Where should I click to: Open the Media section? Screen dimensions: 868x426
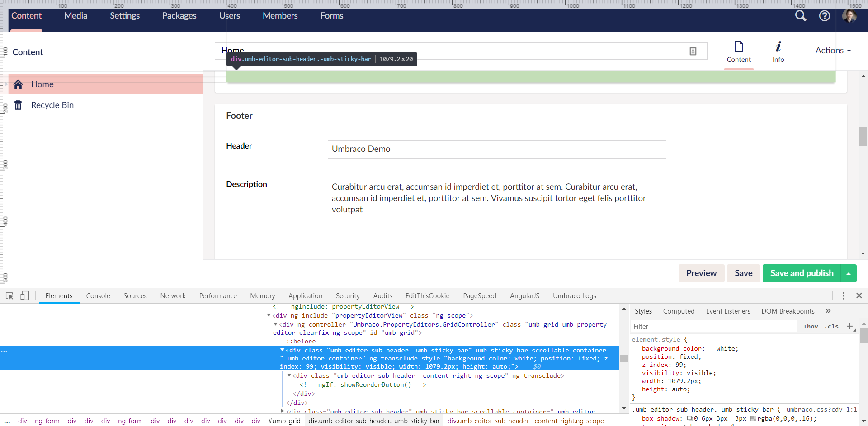click(x=75, y=16)
